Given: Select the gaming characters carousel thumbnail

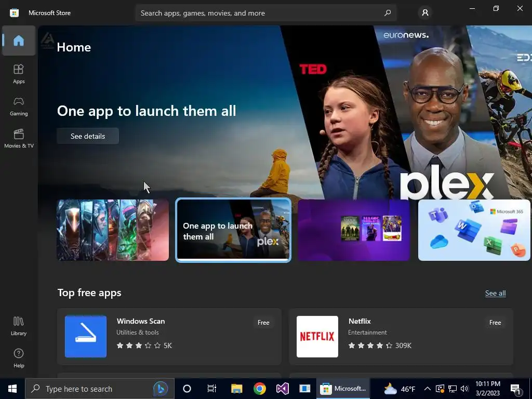Looking at the screenshot, I should [113, 230].
